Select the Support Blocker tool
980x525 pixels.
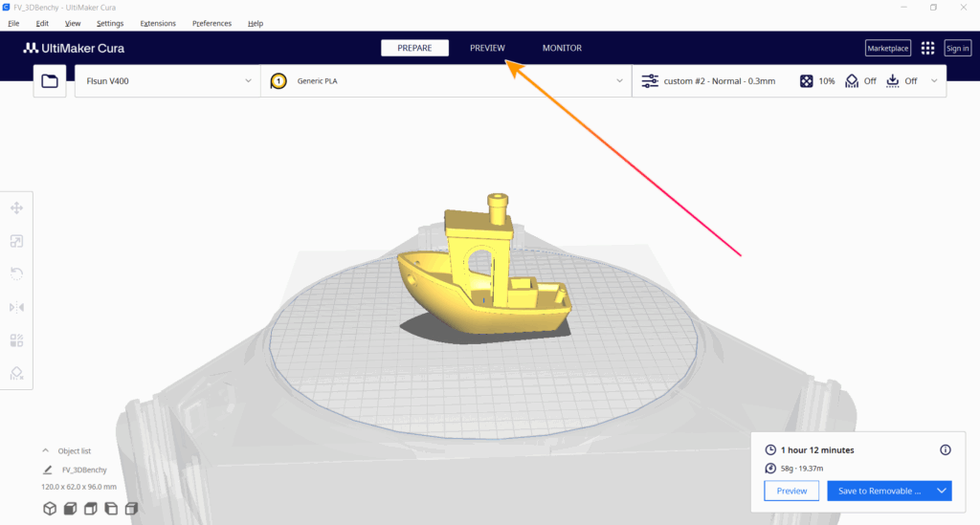tap(17, 373)
